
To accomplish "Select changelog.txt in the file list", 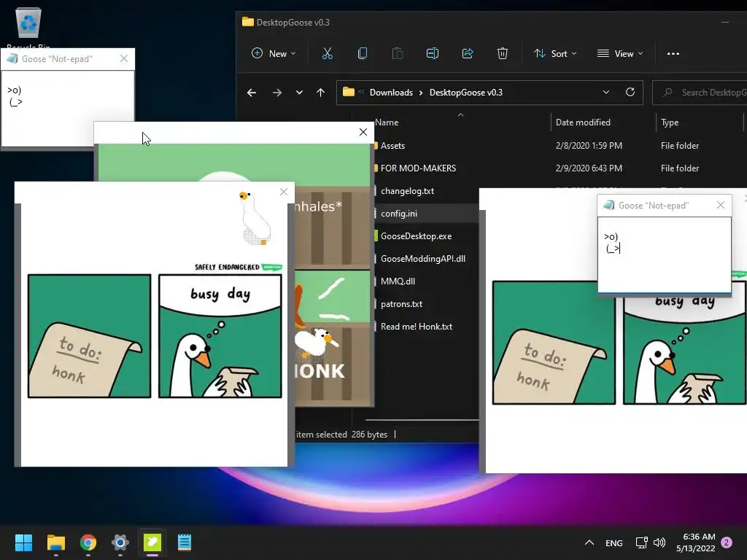I will coord(407,191).
